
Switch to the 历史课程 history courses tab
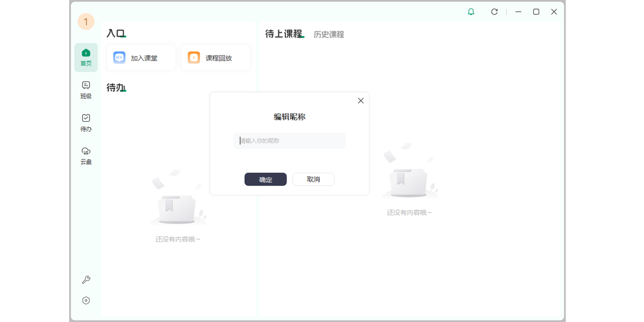pos(329,34)
